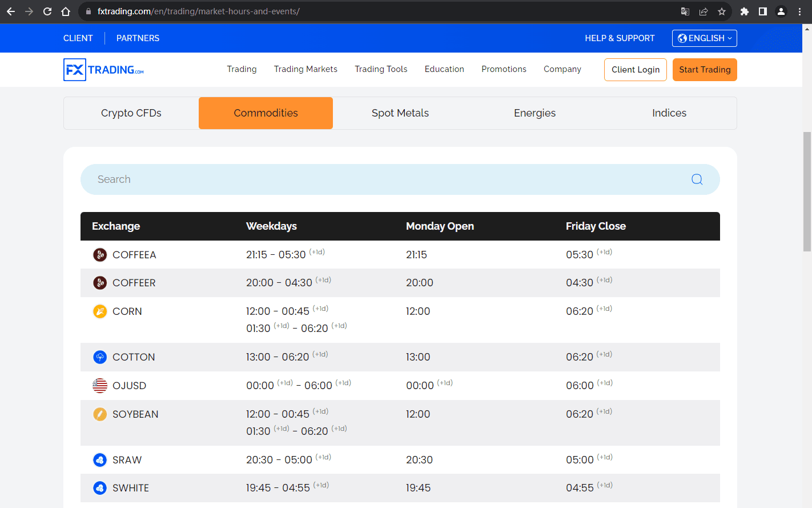Click COFFEEA Friday Close 05:30 cell
Viewport: 812px width, 508px height.
[x=589, y=254]
